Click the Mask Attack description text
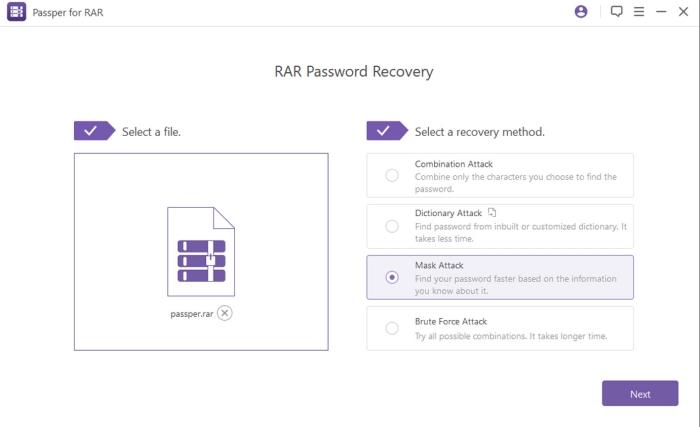Viewport: 700px width, 427px height. (515, 285)
